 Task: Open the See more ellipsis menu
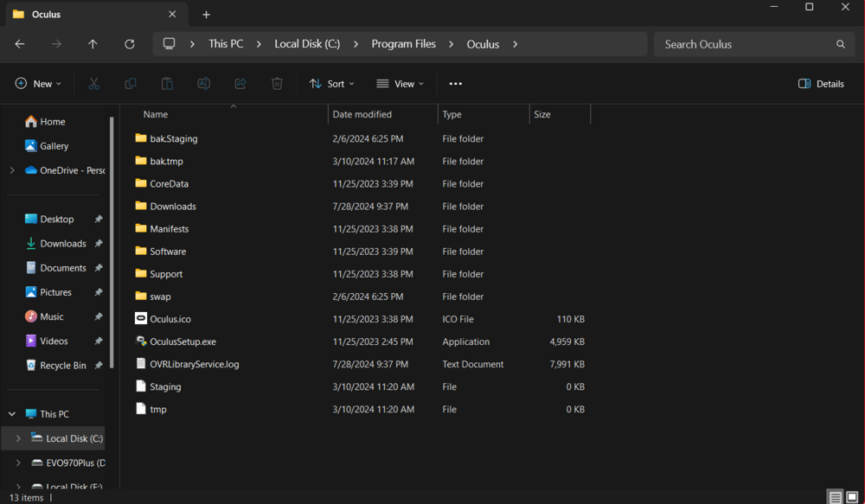point(455,83)
